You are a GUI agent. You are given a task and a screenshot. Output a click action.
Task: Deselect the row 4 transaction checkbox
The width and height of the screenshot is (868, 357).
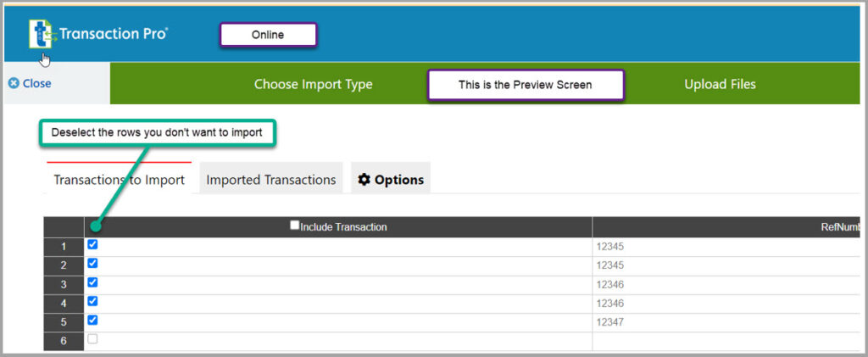[92, 301]
